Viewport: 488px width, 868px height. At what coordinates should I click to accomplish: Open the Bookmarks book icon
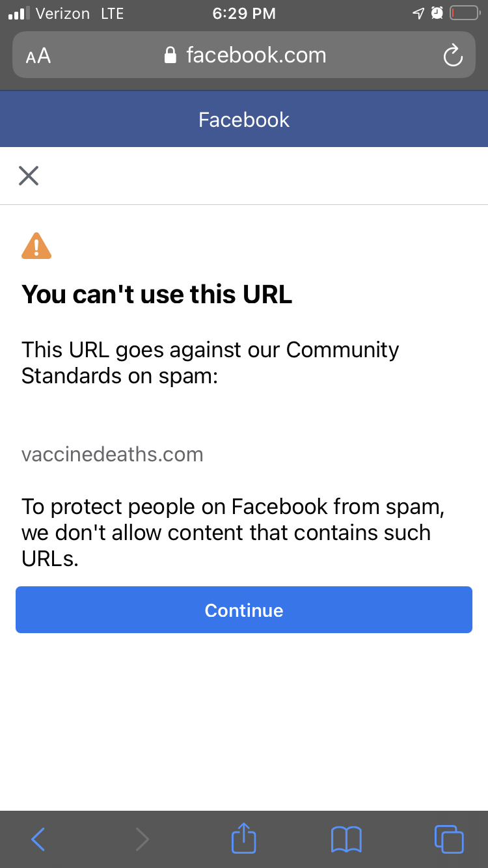tap(346, 839)
